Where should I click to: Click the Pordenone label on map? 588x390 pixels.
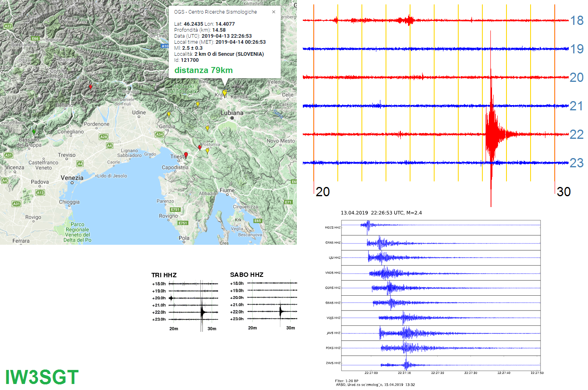click(x=96, y=124)
